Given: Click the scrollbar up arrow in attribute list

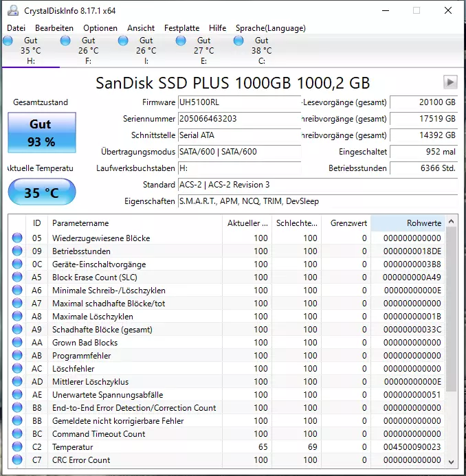Looking at the screenshot, I should 451,222.
